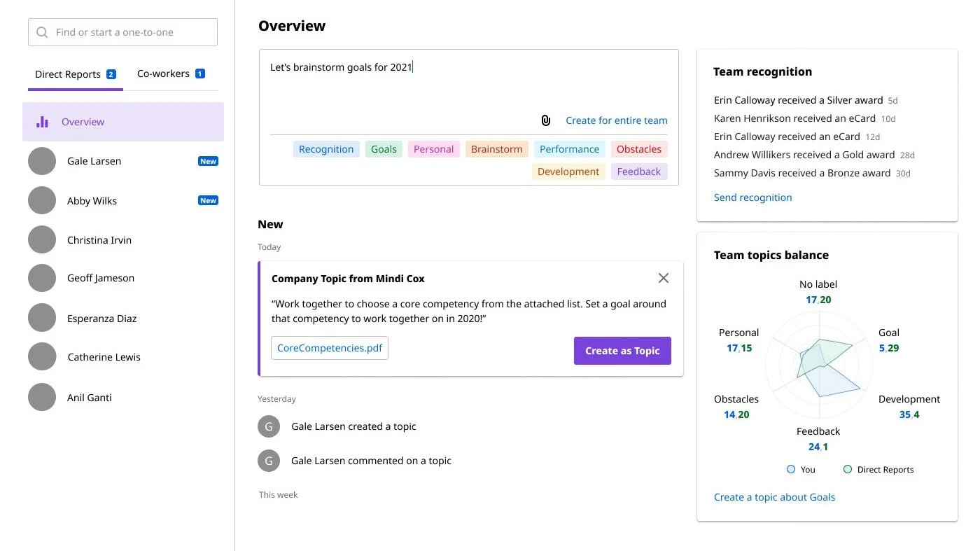Click 'Erin Calloway received a Silver award'
This screenshot has width=980, height=551.
click(799, 100)
